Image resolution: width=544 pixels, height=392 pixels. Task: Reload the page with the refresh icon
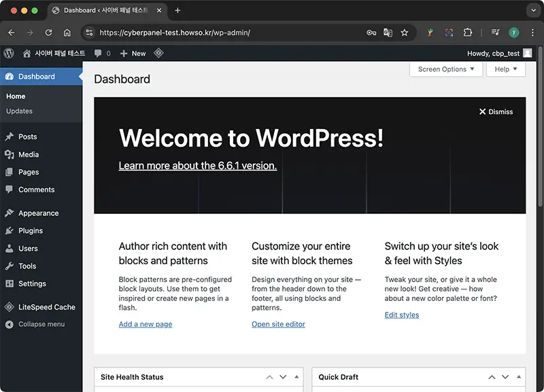pos(48,33)
